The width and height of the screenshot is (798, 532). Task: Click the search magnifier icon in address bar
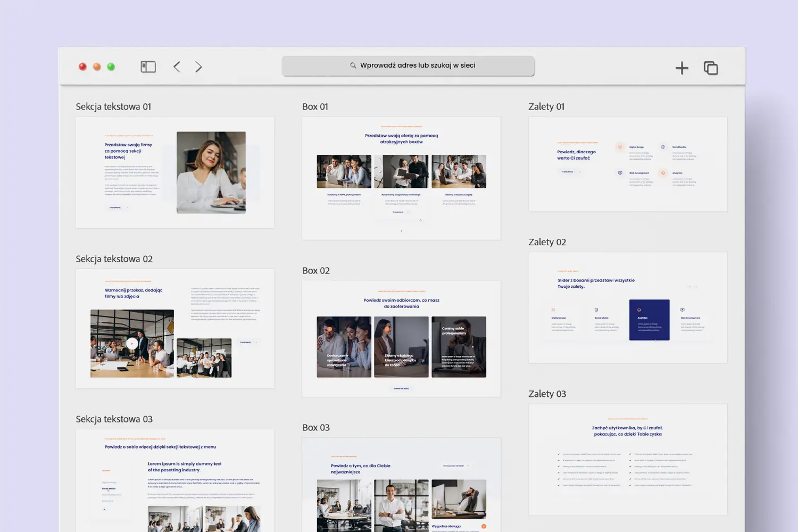point(353,65)
